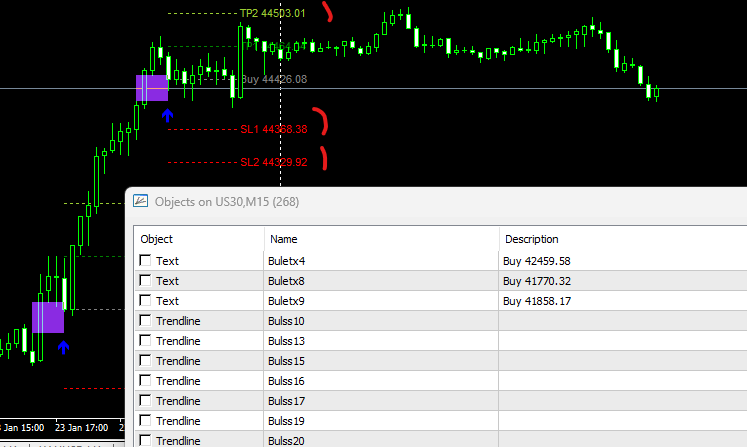Click the upper blue buy arrow on chart

[x=167, y=115]
